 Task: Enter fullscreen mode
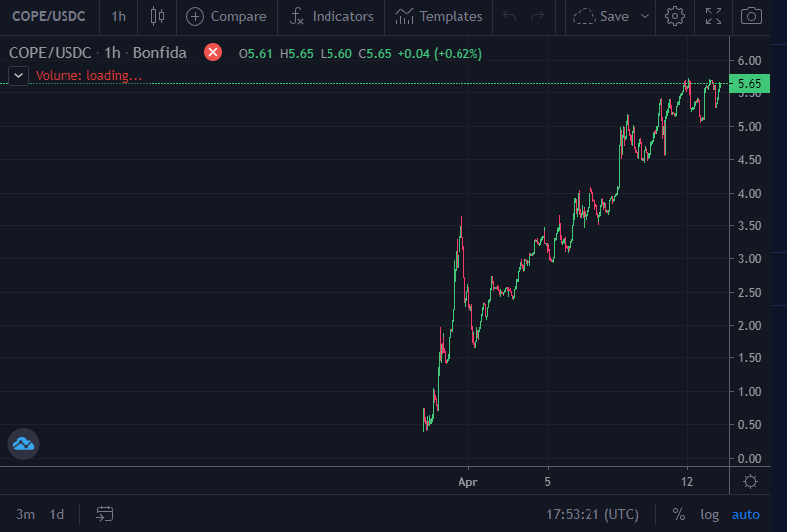(x=714, y=16)
